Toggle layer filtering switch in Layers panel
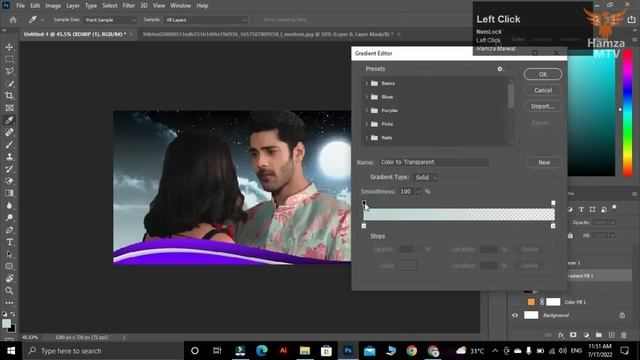640x360 pixels. tap(614, 207)
